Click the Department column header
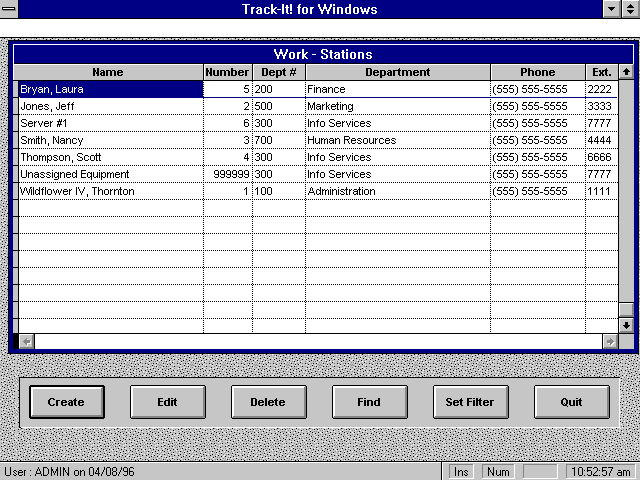 [x=397, y=72]
